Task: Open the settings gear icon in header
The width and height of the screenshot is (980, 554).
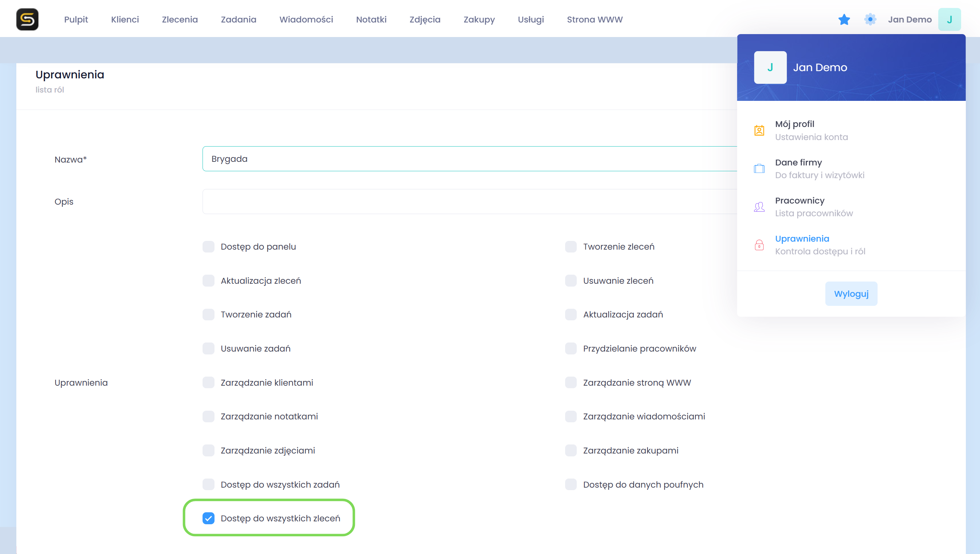Action: 870,19
